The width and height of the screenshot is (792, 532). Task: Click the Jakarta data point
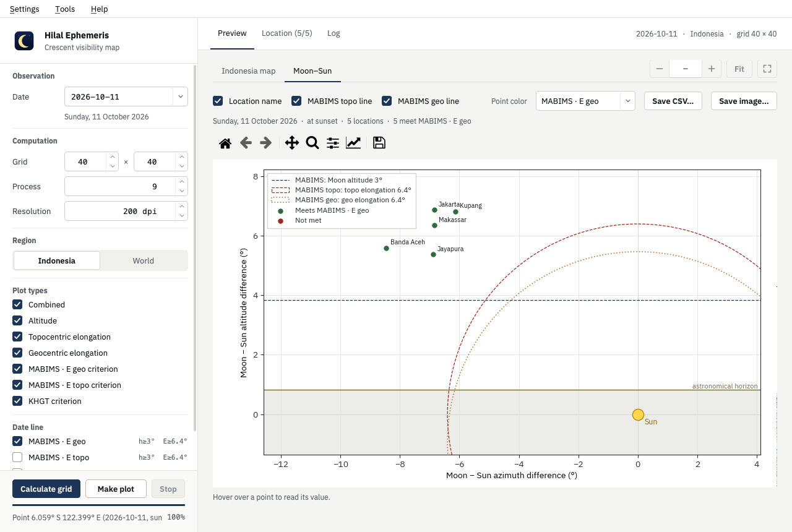coord(434,210)
